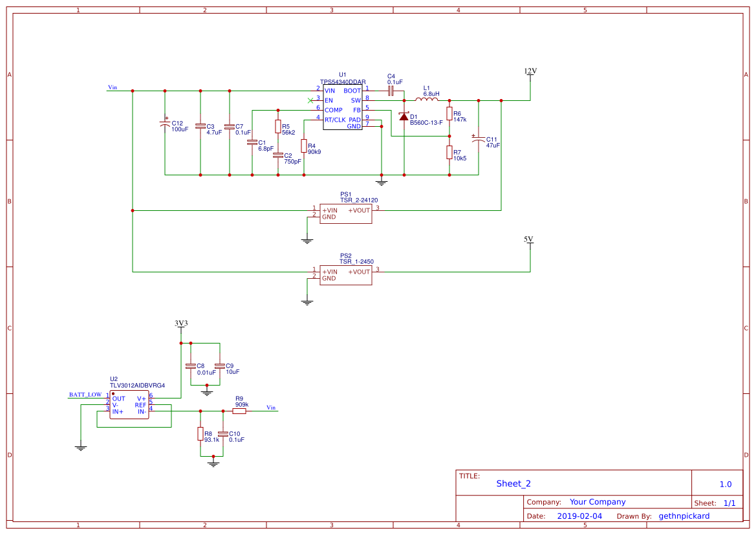Screen dimensions: 756x535
Task: Select comparator U2 TLV3012AIDBVRG4
Action: pyautogui.click(x=129, y=404)
